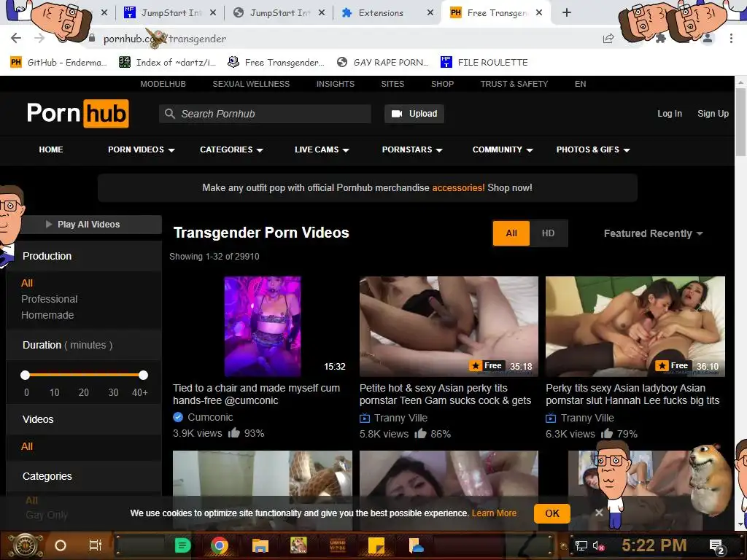The image size is (747, 560).
Task: Click the thumbs-up icon next to 79%
Action: [x=606, y=433]
